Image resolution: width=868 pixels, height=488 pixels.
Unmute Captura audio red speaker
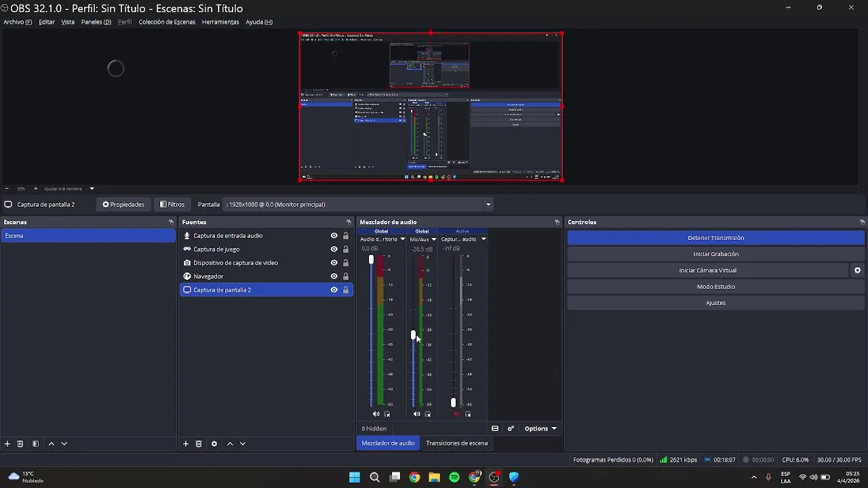pos(456,414)
